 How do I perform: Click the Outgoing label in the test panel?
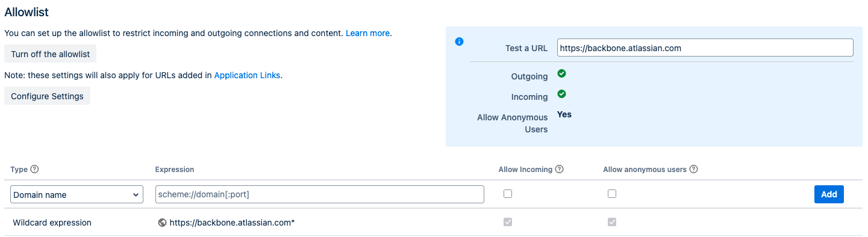click(529, 76)
